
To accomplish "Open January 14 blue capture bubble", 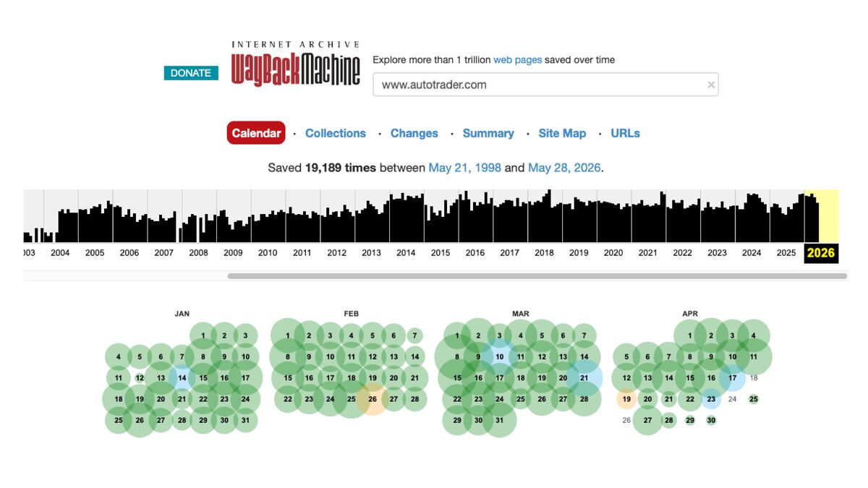I will 182,377.
